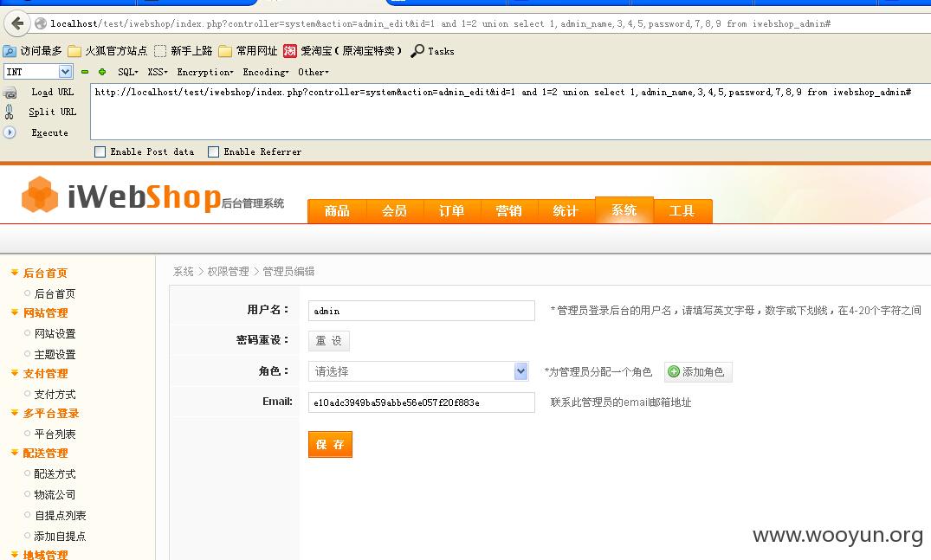Focus HackBar URL text area
The height and width of the screenshot is (560, 931).
[x=511, y=113]
